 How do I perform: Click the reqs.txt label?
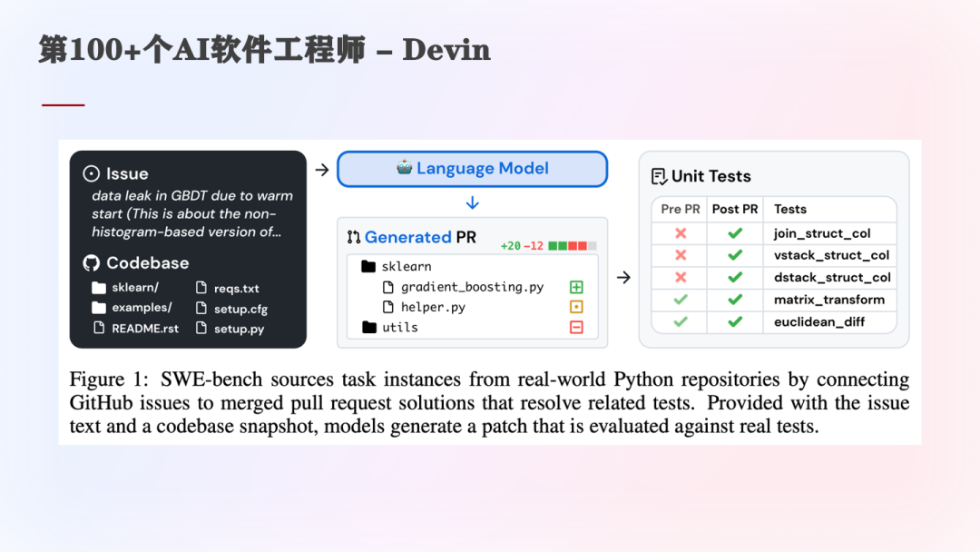[236, 288]
